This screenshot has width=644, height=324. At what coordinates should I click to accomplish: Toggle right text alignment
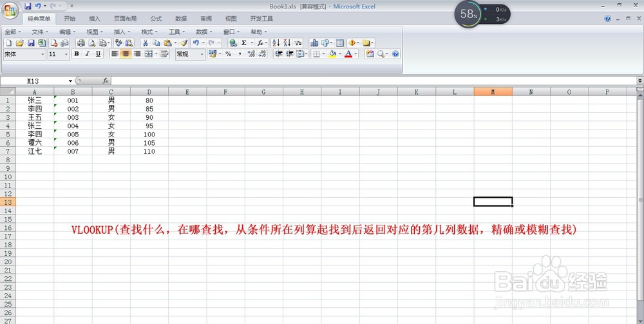point(137,54)
